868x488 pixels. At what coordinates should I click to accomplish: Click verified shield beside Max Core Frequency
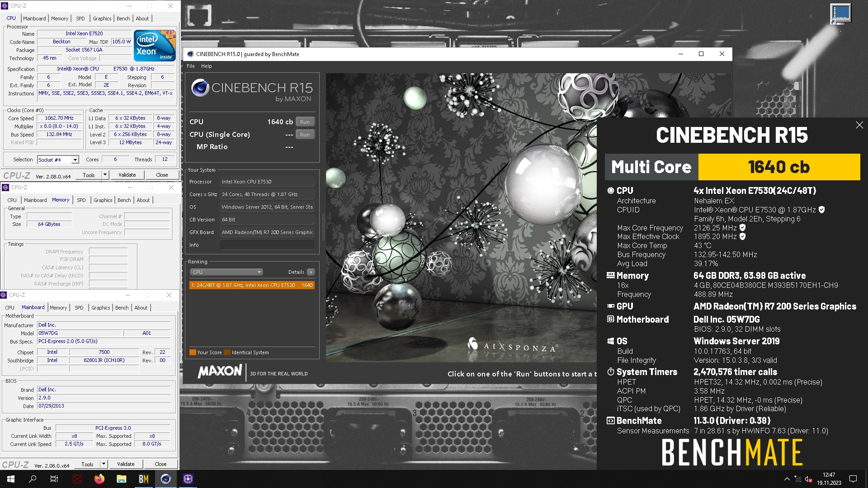coord(742,228)
